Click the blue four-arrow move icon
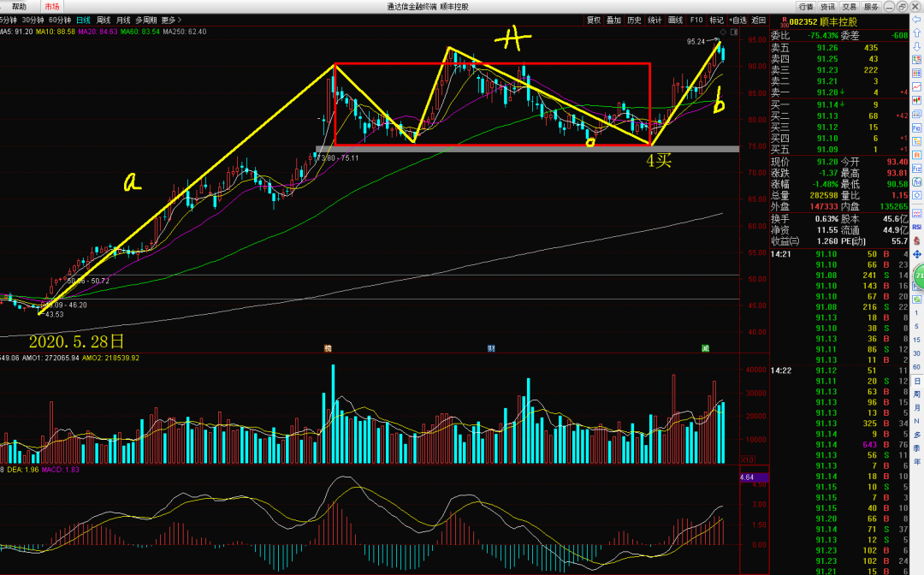This screenshot has width=924, height=575. (917, 254)
